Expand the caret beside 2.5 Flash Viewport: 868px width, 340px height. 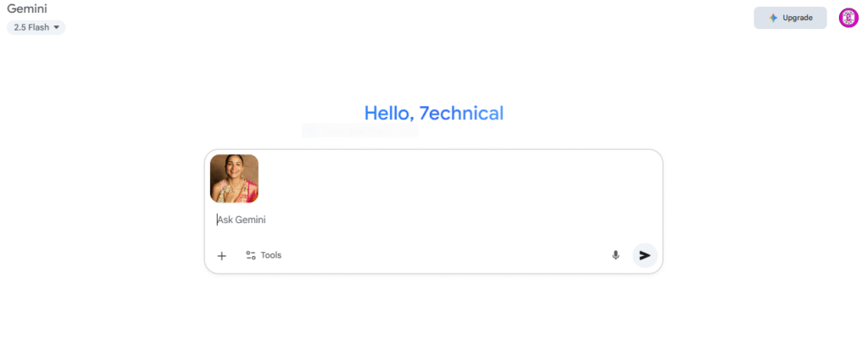(56, 27)
